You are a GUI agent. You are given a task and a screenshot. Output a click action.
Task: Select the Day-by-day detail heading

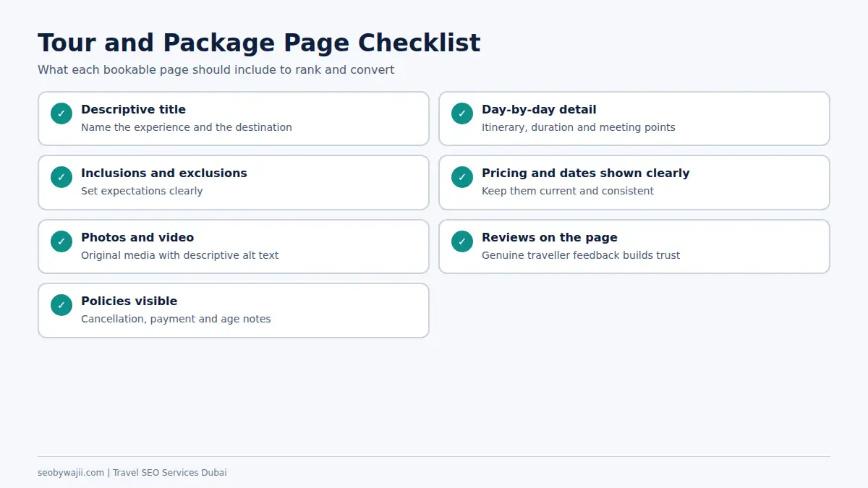(x=539, y=109)
